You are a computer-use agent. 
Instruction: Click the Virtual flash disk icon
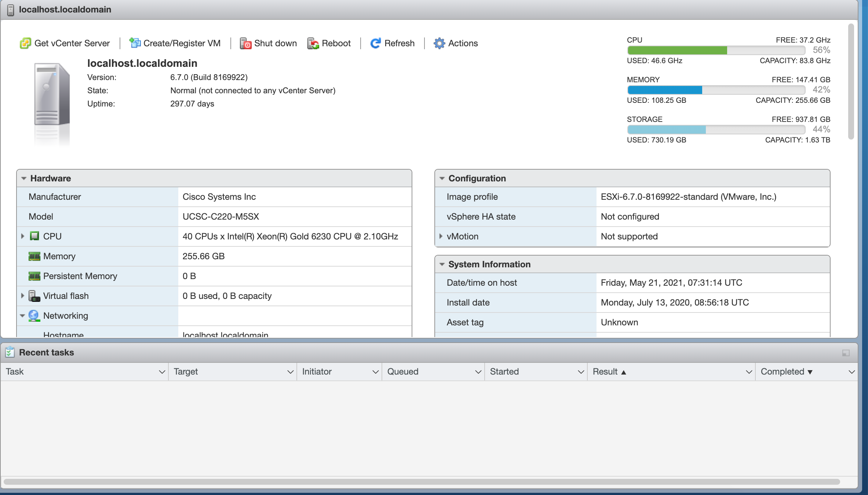34,296
